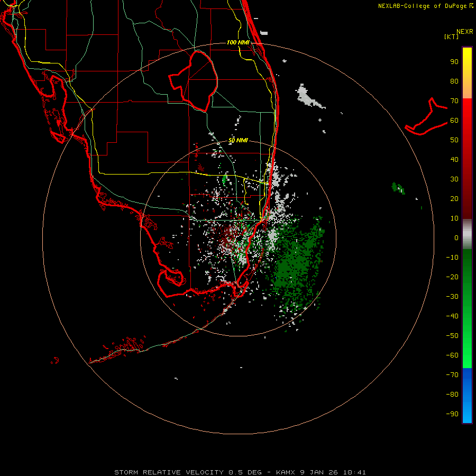Click the 70 value on the velocity scale
The width and height of the screenshot is (476, 476).
click(x=454, y=101)
